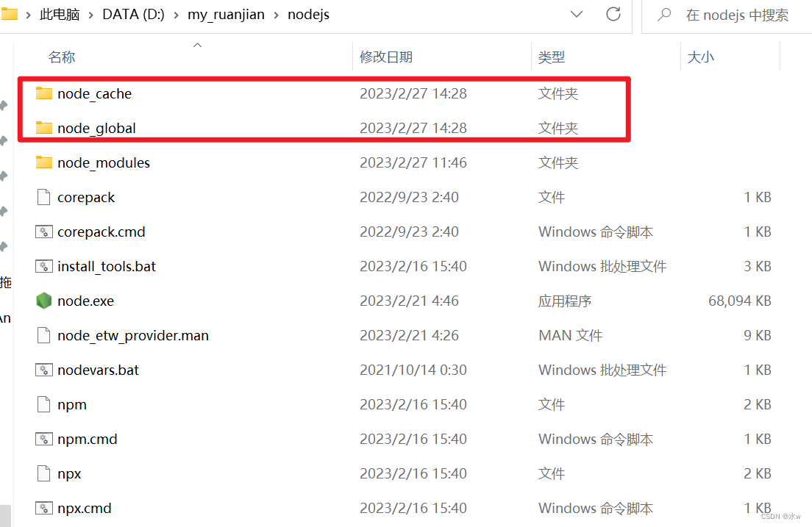812x527 pixels.
Task: Click the corepack file icon
Action: (x=44, y=197)
